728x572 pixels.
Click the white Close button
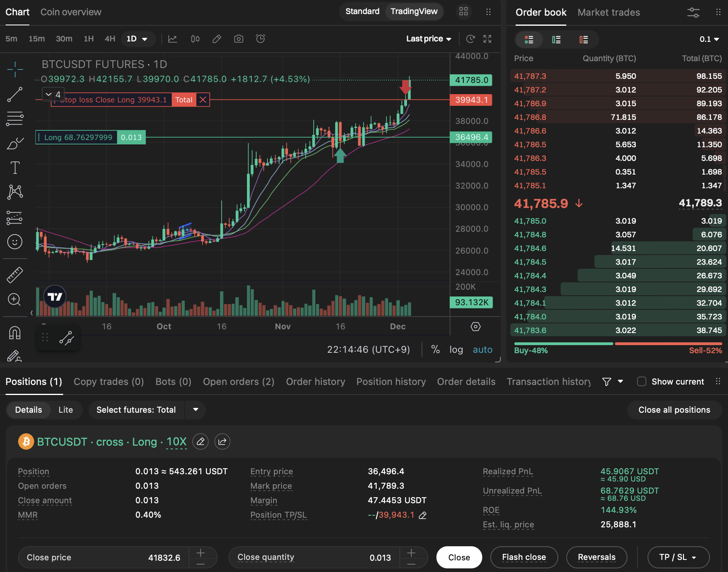point(459,557)
